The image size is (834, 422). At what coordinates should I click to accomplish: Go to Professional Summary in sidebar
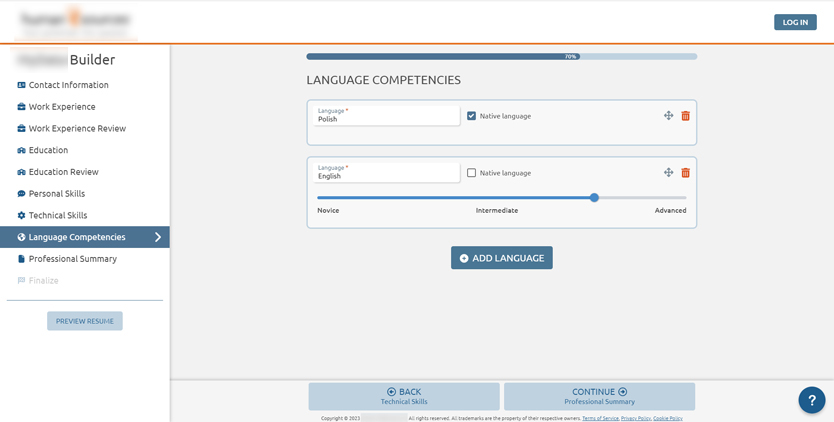(x=72, y=259)
